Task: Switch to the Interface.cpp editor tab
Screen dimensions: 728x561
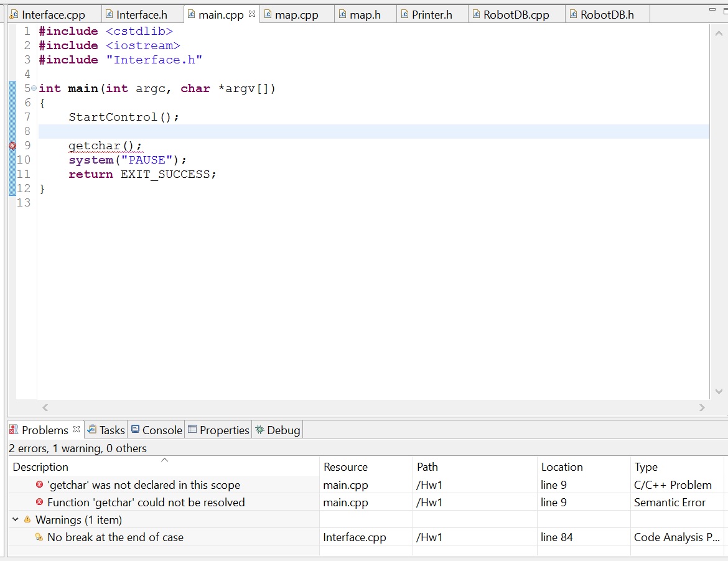Action: 52,14
